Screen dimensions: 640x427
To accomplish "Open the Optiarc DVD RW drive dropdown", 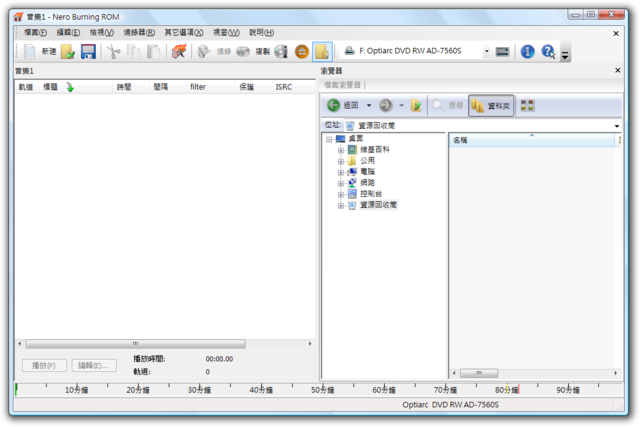I will [x=487, y=51].
